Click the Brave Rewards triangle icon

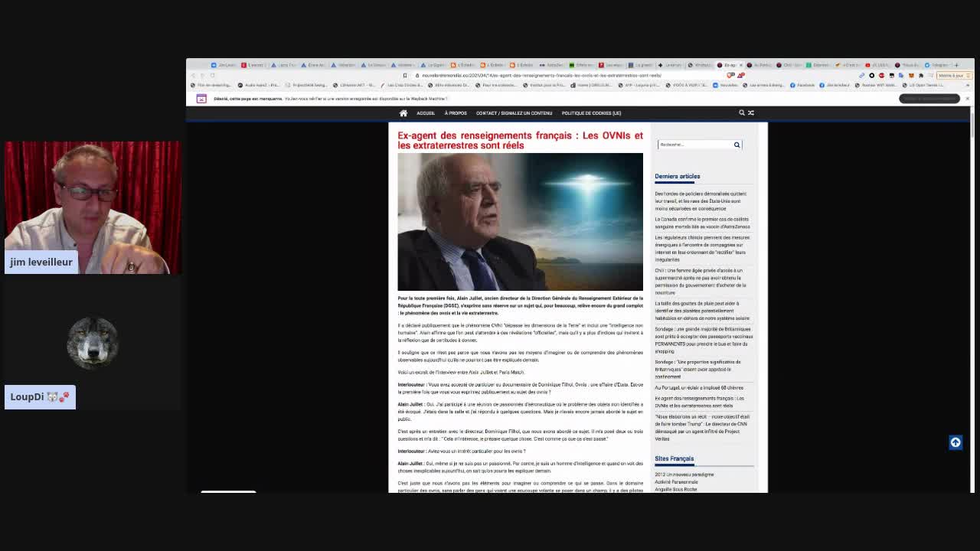741,75
